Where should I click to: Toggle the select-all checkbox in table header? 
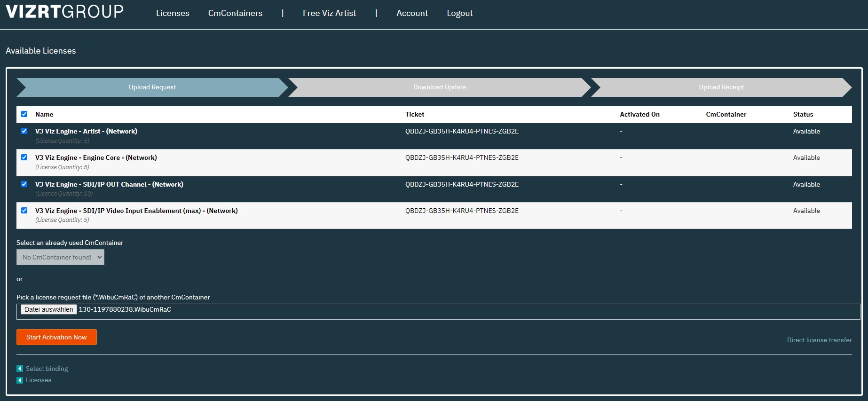(x=24, y=114)
